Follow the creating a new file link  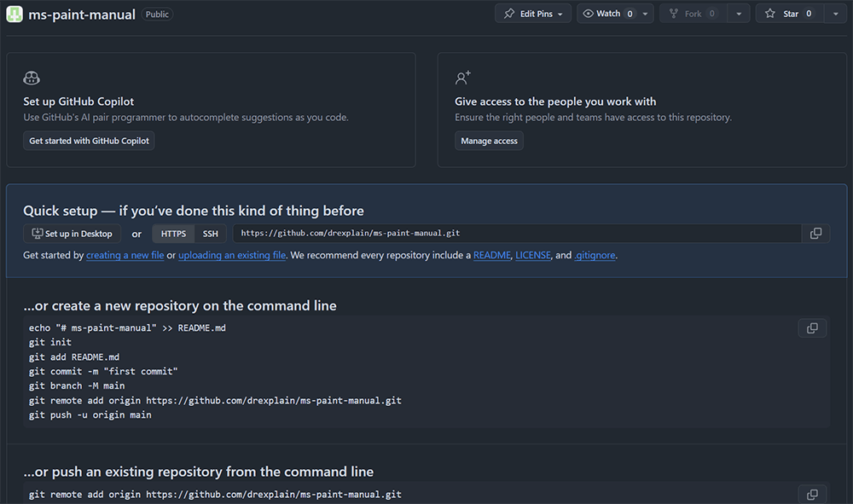[125, 255]
